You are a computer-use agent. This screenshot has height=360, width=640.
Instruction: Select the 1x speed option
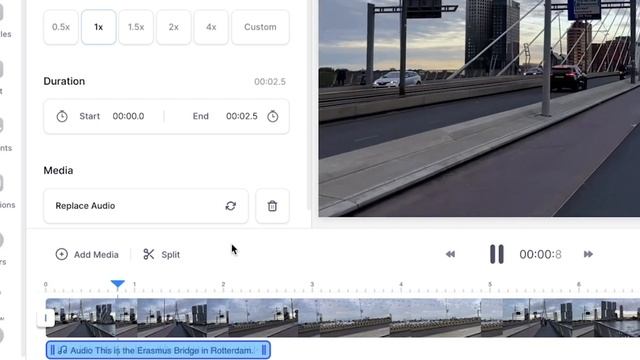pyautogui.click(x=98, y=27)
